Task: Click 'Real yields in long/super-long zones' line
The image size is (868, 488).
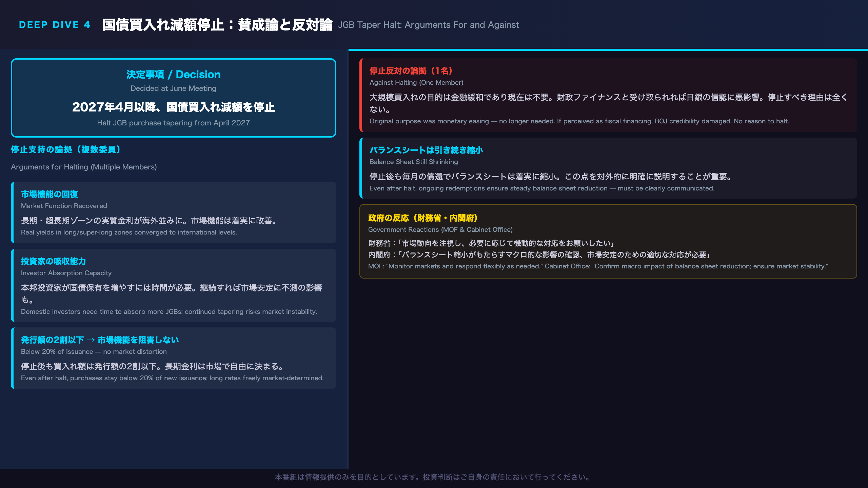Action: 129,232
